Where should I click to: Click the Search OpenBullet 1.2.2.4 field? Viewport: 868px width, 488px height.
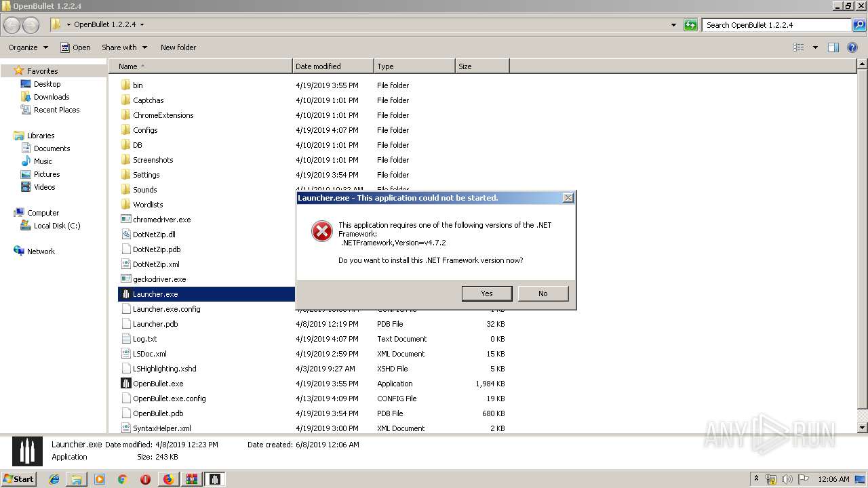point(777,25)
